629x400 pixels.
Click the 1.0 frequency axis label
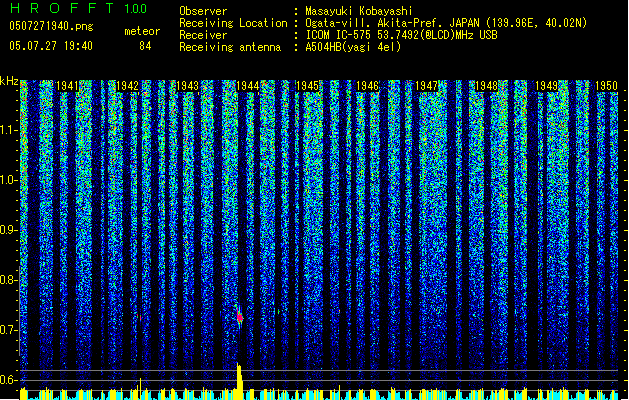tap(9, 180)
